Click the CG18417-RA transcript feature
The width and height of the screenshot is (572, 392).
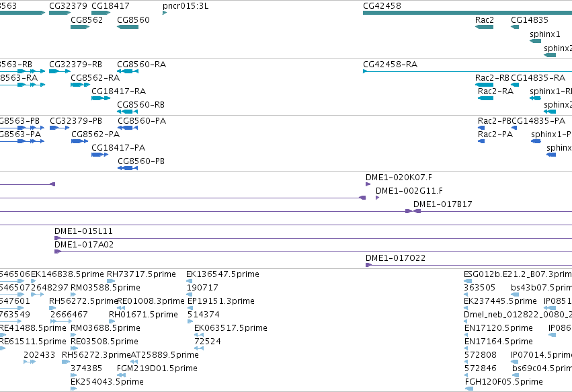tap(101, 98)
